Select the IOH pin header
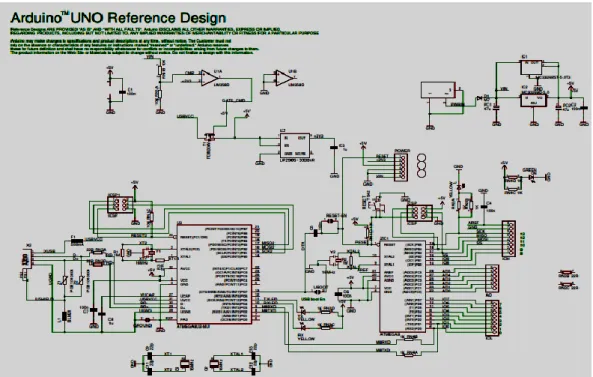This screenshot has height=377, width=593. (509, 239)
